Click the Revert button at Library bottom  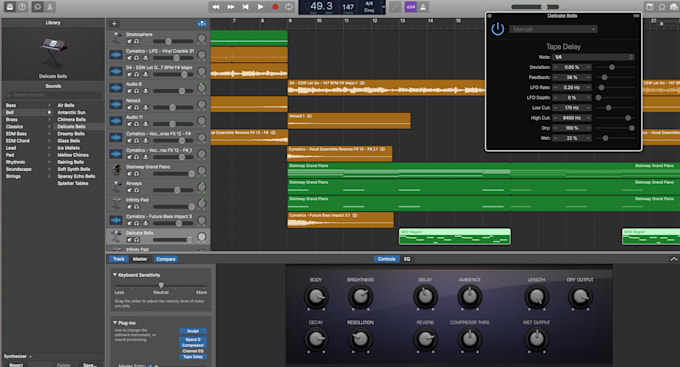[16, 364]
